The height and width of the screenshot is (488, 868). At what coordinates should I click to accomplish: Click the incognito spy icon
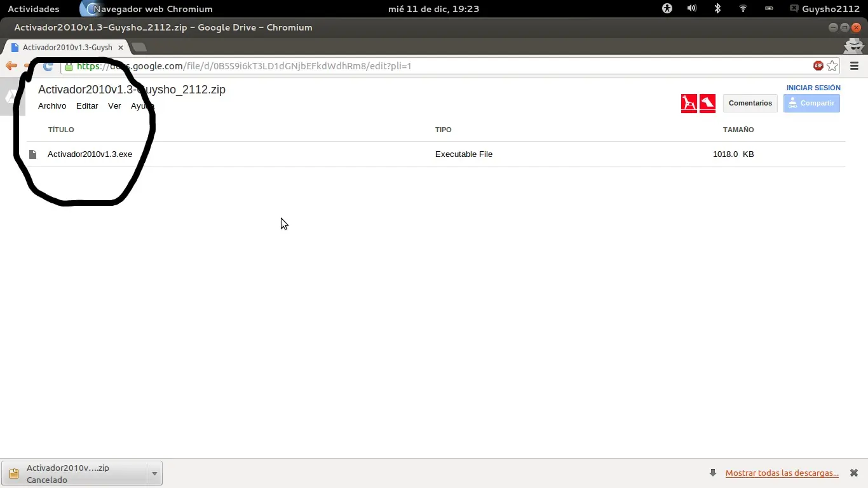[x=854, y=46]
